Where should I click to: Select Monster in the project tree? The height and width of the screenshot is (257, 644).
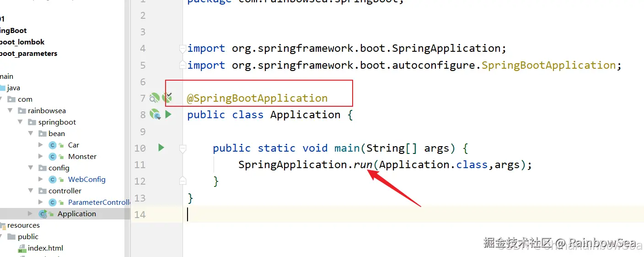tap(82, 157)
